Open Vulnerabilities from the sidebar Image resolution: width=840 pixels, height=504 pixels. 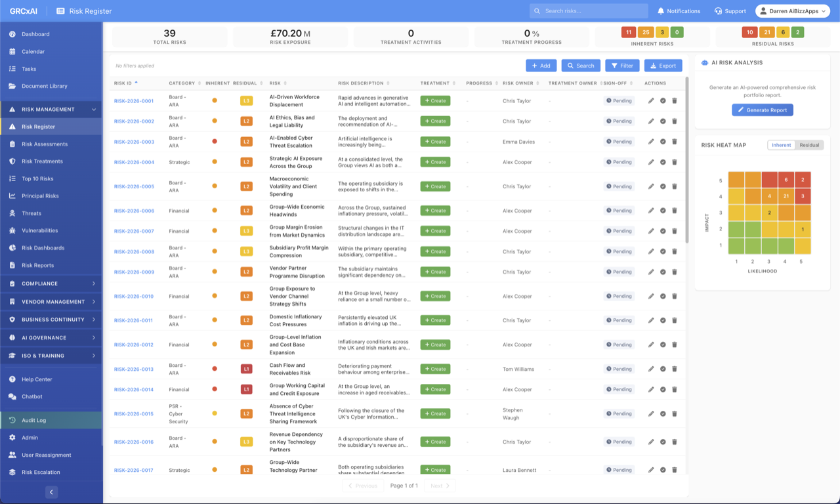pyautogui.click(x=39, y=230)
